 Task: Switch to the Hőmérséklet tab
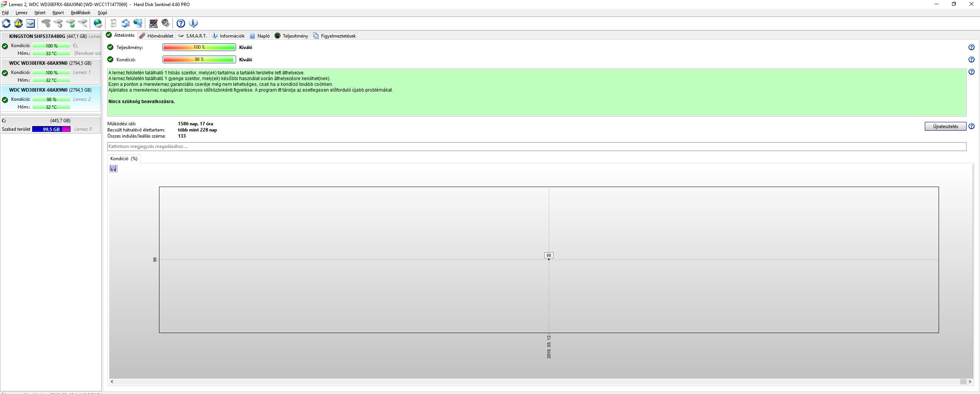tap(156, 36)
